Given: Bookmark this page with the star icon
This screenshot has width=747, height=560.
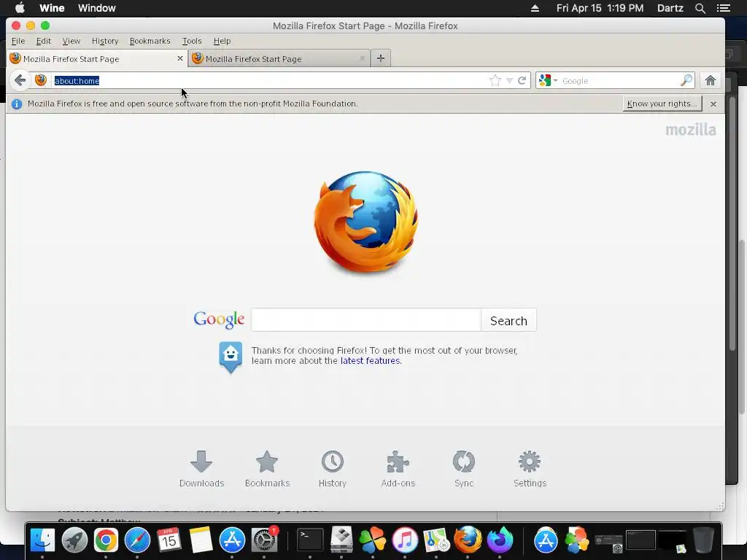Looking at the screenshot, I should [495, 80].
